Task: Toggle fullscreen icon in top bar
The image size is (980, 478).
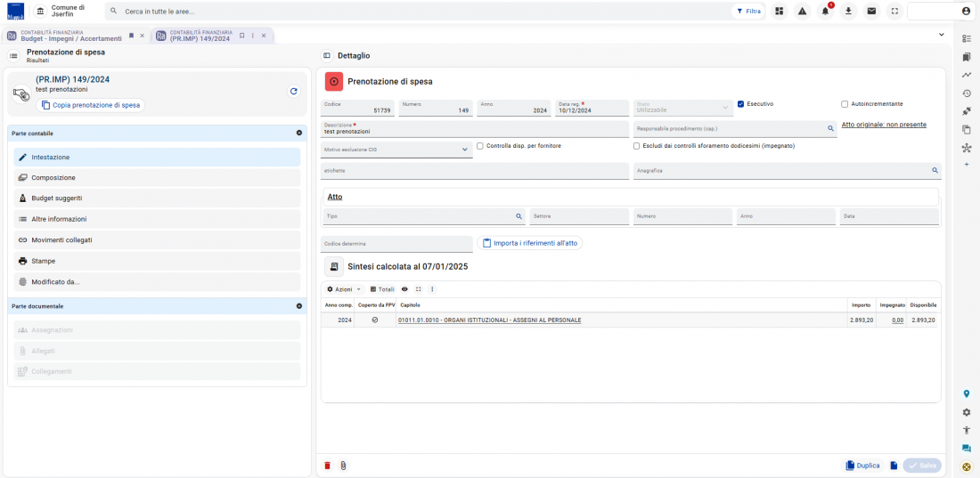Action: tap(894, 12)
